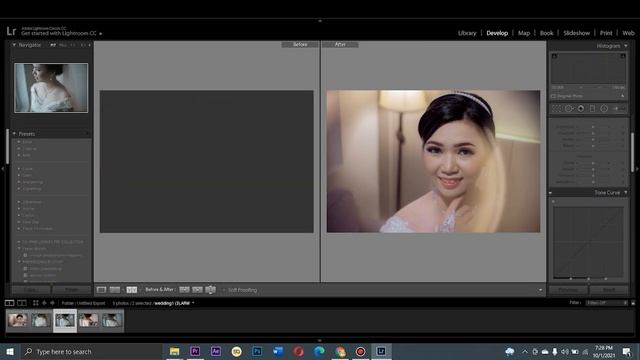
Task: Click the Previous button in right panel
Action: [x=568, y=290]
